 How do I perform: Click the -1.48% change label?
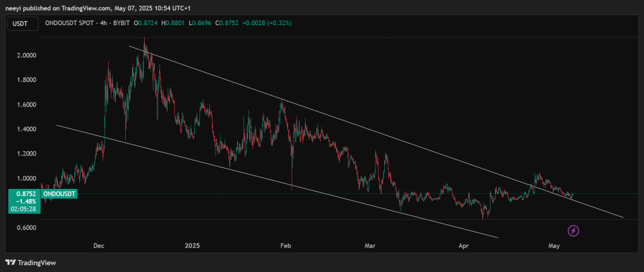point(26,201)
